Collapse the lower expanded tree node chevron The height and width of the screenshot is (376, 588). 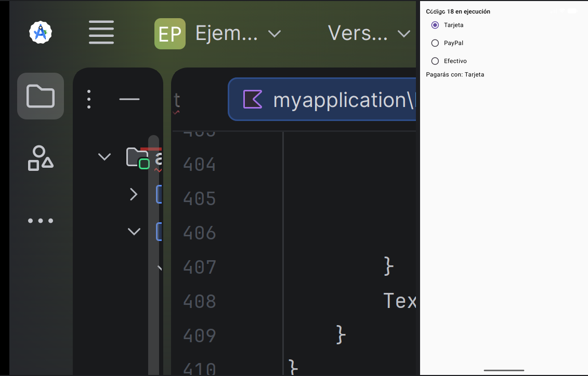[x=134, y=232]
